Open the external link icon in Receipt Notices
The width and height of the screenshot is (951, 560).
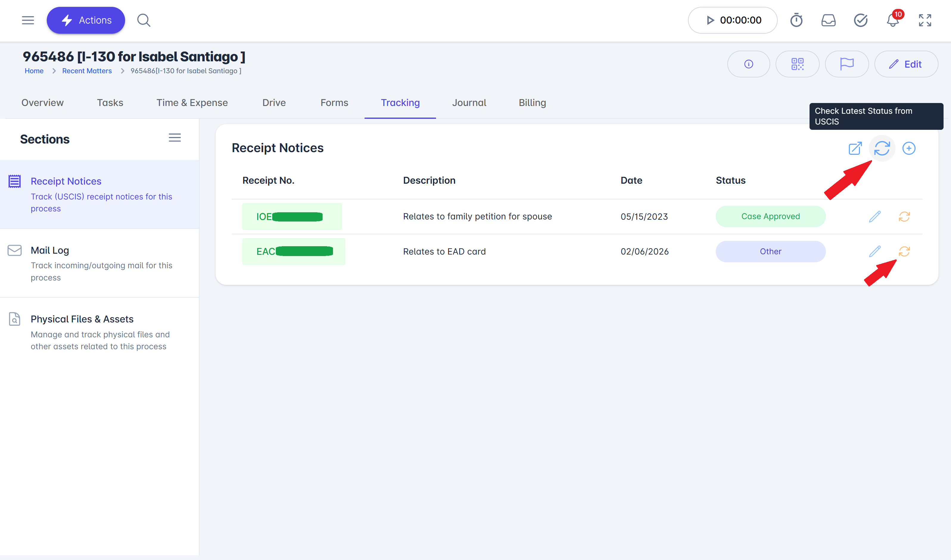855,148
